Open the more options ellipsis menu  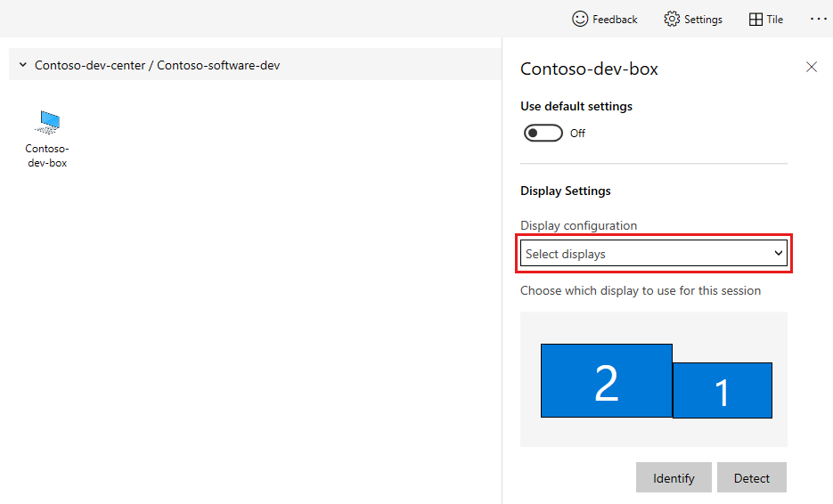pos(818,19)
